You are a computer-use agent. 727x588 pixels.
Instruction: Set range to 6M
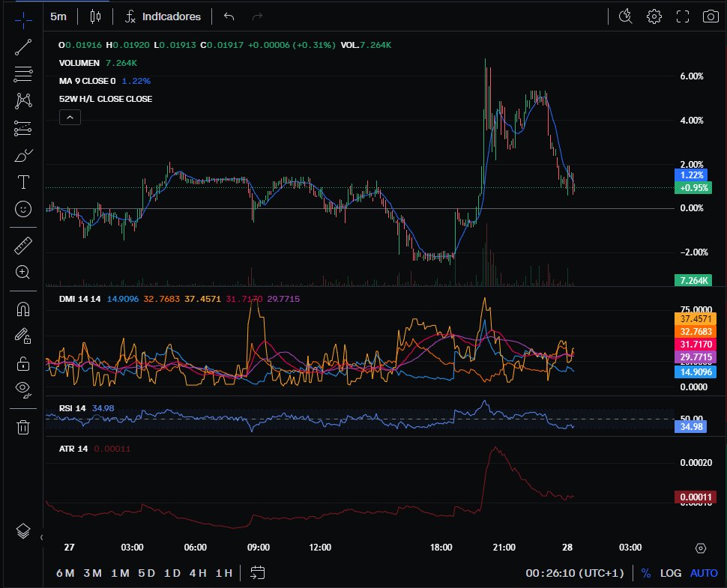pos(65,573)
